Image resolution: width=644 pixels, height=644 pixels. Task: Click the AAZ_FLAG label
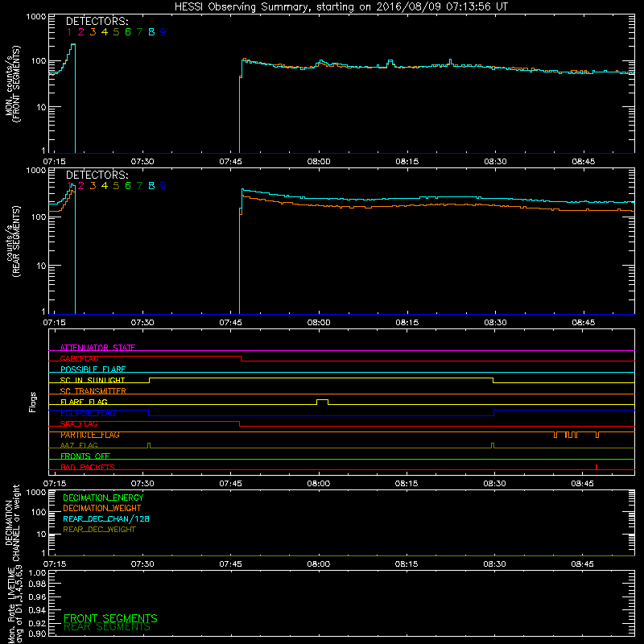coord(79,445)
